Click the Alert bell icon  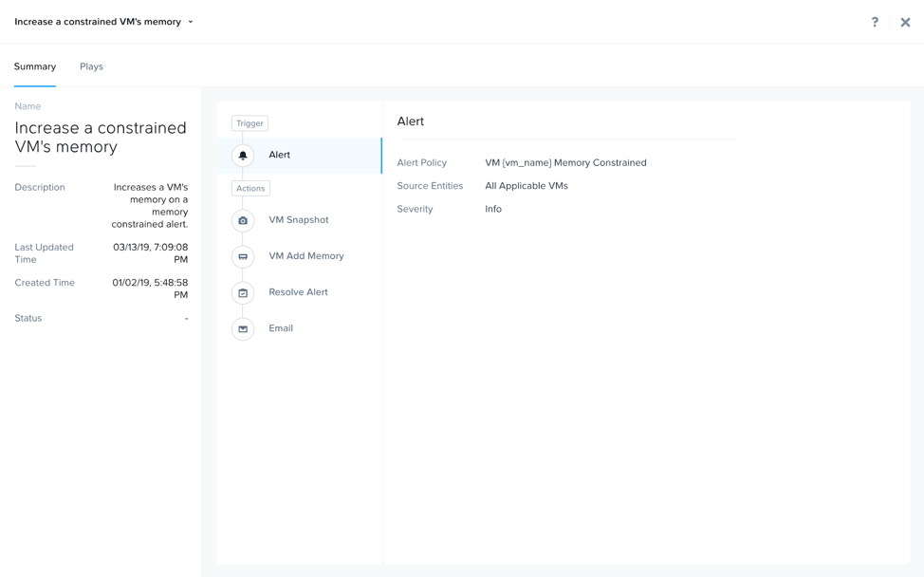pos(243,156)
